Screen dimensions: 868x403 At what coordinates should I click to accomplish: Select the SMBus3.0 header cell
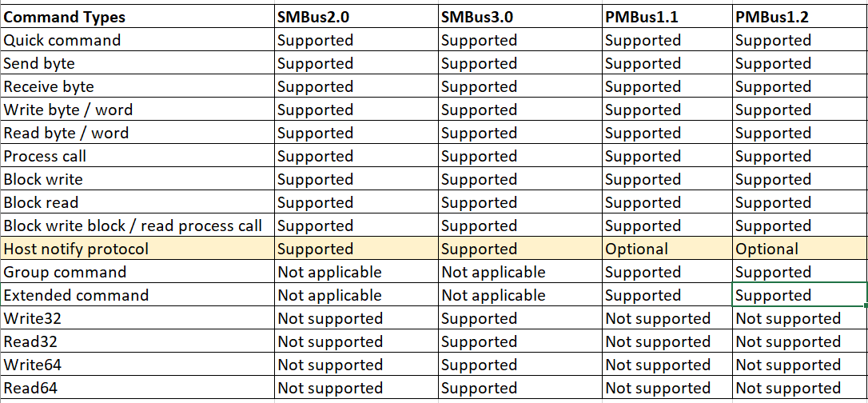point(520,17)
